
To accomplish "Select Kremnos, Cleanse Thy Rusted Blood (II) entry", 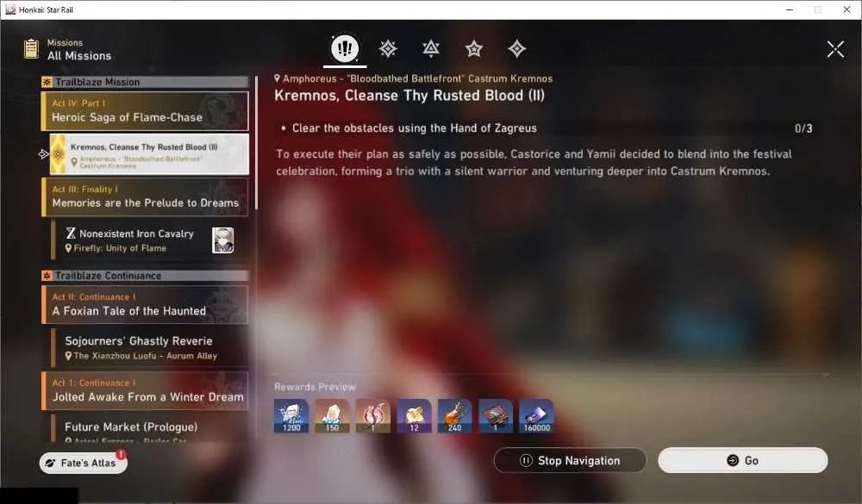I will click(x=149, y=154).
